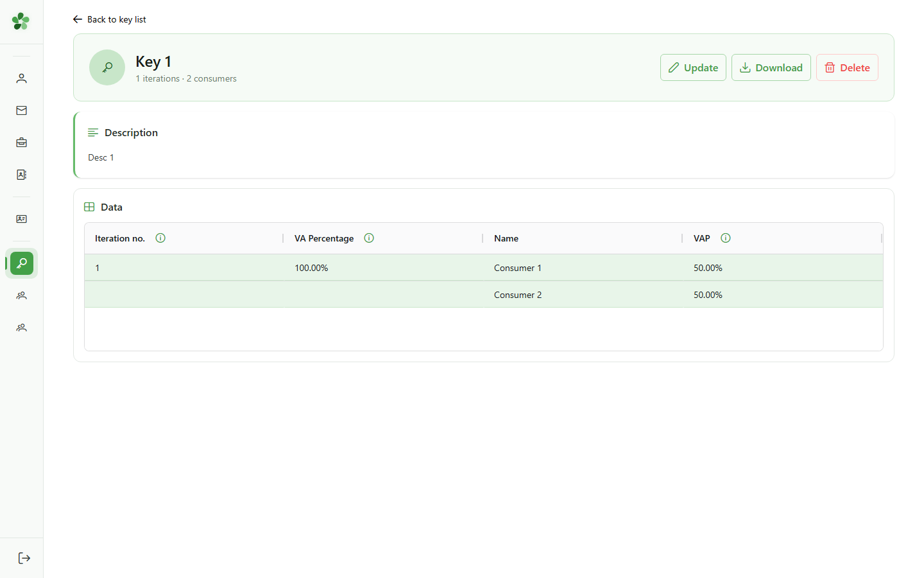Open the second group sidebar icon below
The width and height of the screenshot is (924, 578).
pos(21,328)
